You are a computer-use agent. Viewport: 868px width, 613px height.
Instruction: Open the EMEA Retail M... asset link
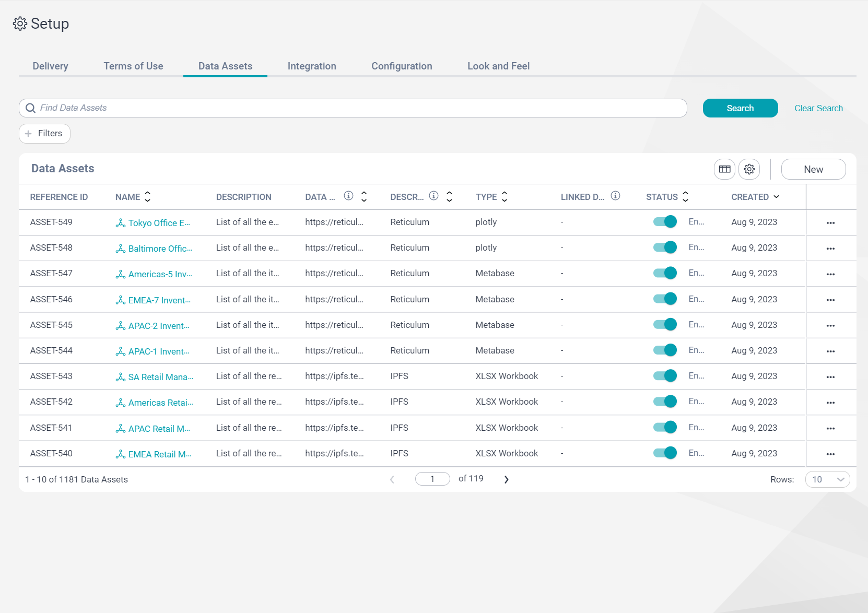(x=160, y=454)
